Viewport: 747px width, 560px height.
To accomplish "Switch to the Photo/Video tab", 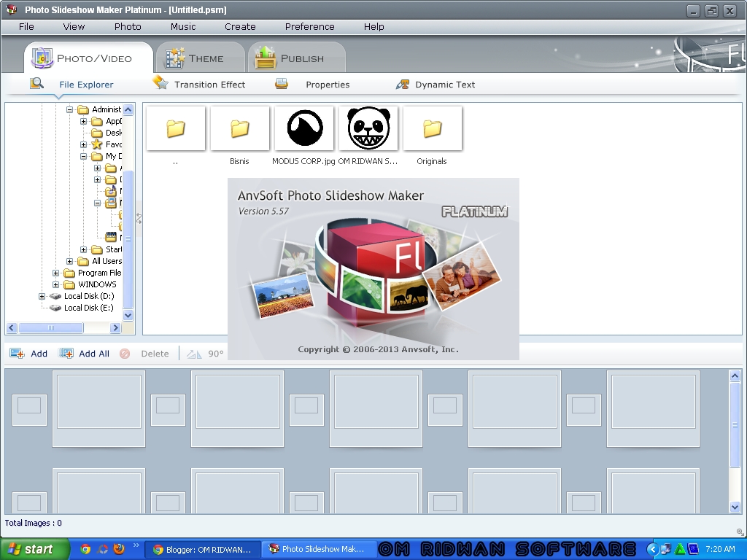I will [89, 58].
